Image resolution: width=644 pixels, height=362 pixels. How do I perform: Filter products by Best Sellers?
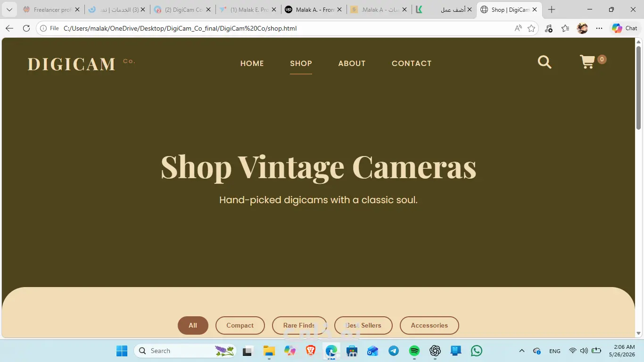tap(363, 325)
